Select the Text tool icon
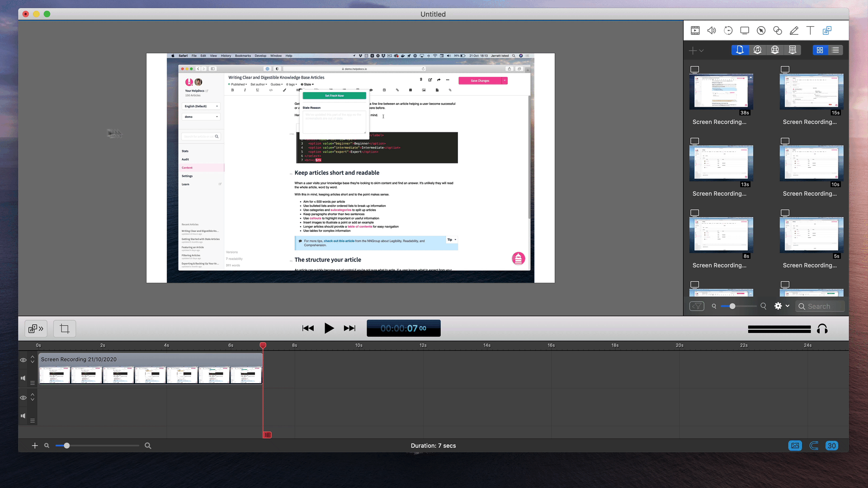Screen dimensions: 868x488 810,31
